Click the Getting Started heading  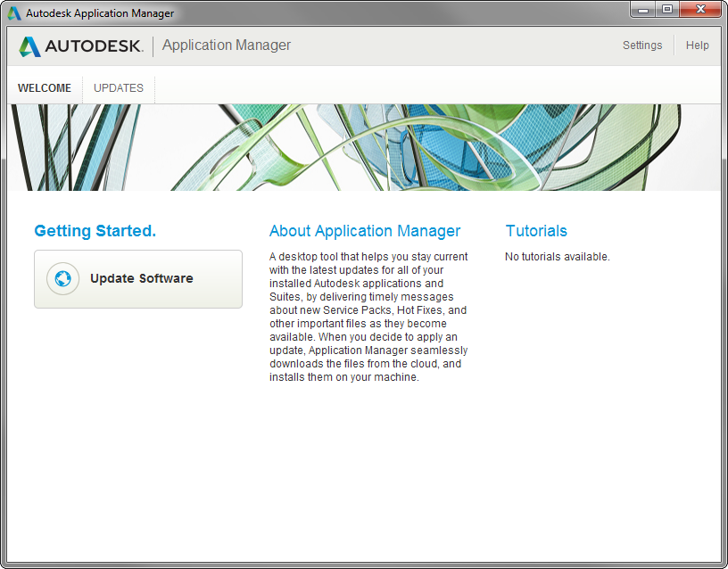pyautogui.click(x=95, y=231)
